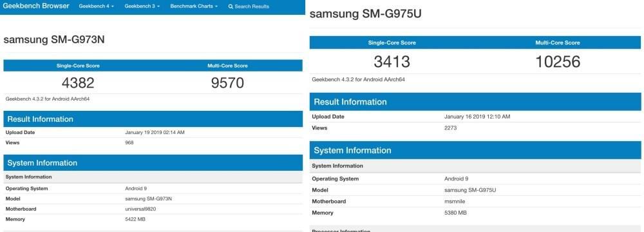Select the samsung SM-G973N page title
This screenshot has width=644, height=232.
(x=54, y=39)
